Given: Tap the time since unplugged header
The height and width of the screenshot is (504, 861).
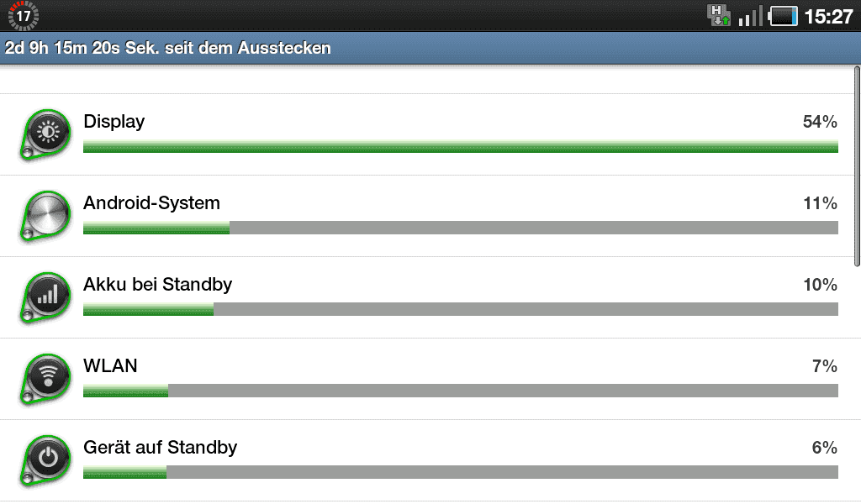Looking at the screenshot, I should coord(430,48).
